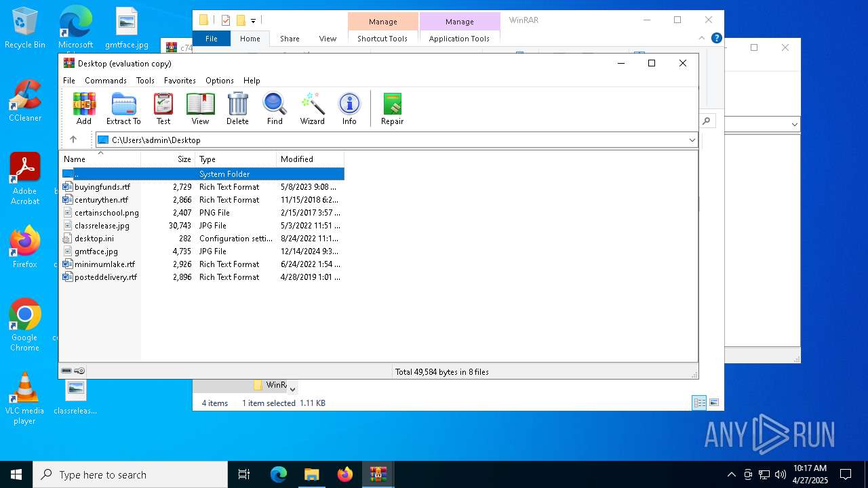The image size is (868, 488).
Task: Click the Adobe Acrobat desktop icon
Action: (x=25, y=179)
